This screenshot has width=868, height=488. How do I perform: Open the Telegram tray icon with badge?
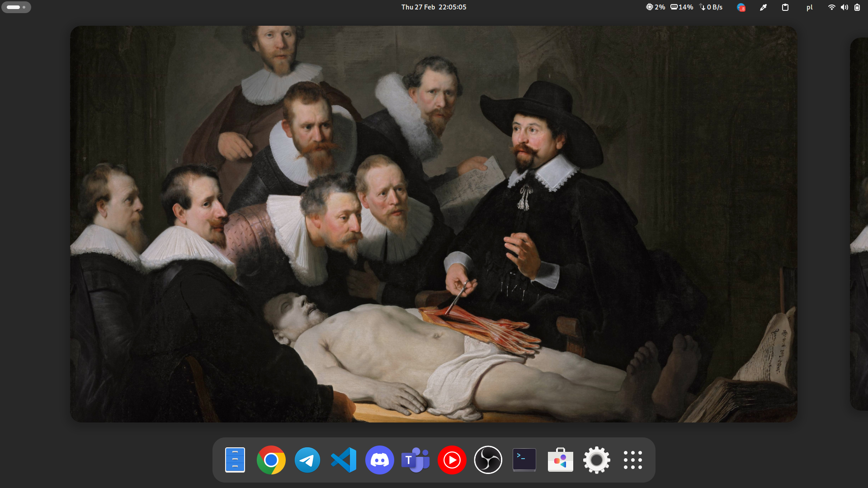tap(741, 7)
